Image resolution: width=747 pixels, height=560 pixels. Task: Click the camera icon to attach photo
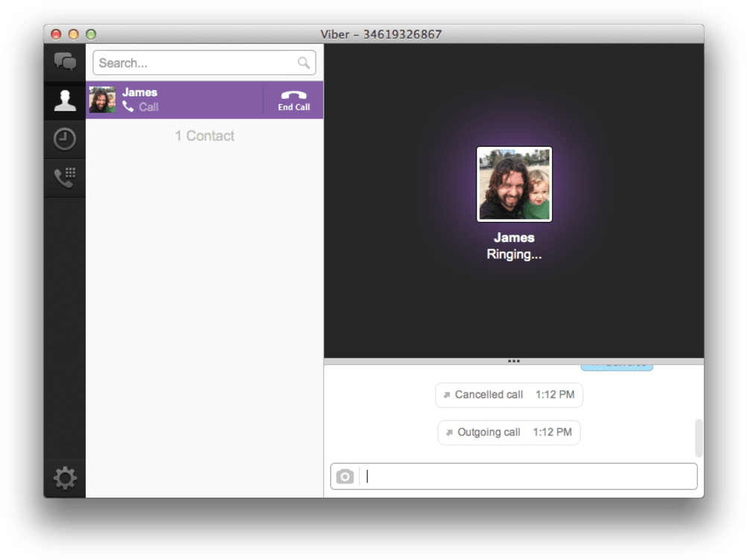pyautogui.click(x=345, y=477)
